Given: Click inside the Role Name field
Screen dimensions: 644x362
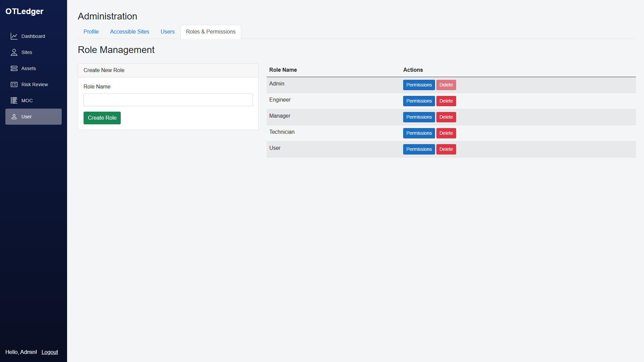Looking at the screenshot, I should 168,100.
